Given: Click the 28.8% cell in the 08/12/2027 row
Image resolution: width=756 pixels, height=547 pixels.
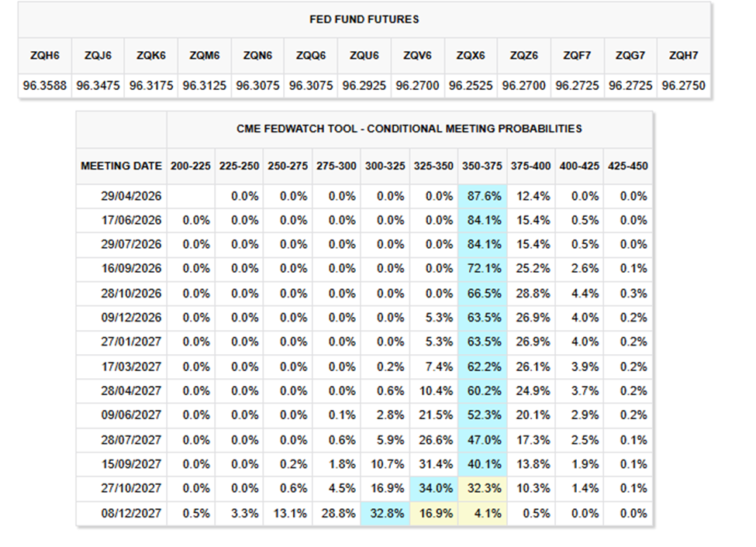Looking at the screenshot, I should coord(337,513).
